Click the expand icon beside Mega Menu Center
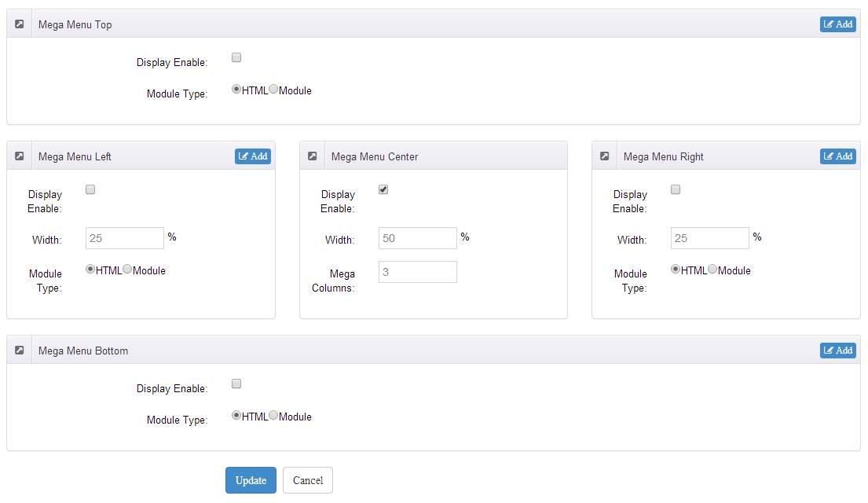868x503 pixels. [312, 156]
